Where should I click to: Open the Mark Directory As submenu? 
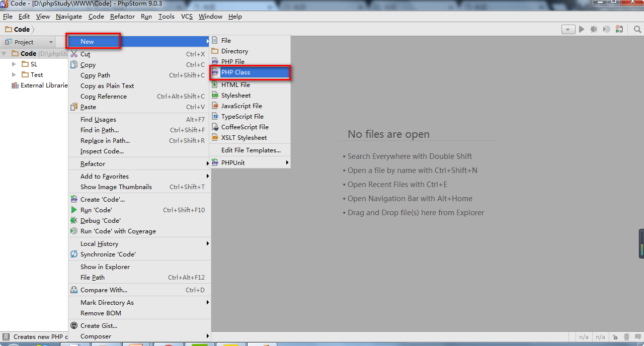tap(139, 302)
